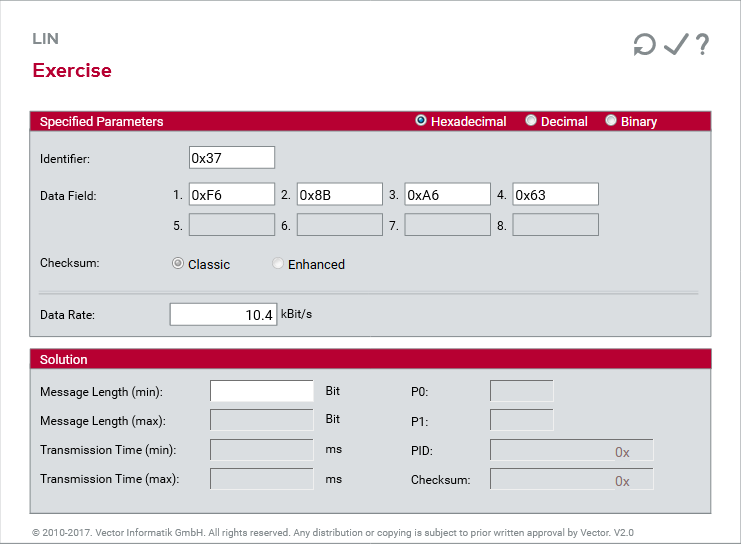The image size is (741, 544).
Task: Click data field 3 containing 0xA6
Action: coord(447,195)
